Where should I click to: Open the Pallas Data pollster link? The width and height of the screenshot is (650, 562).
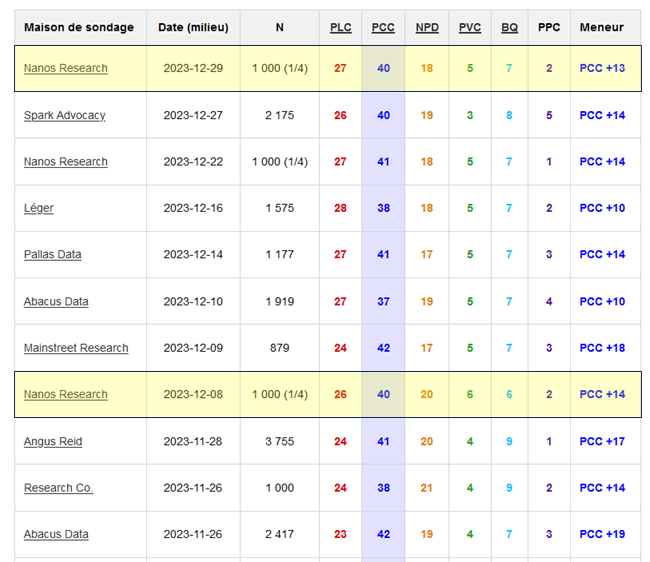[x=53, y=254]
